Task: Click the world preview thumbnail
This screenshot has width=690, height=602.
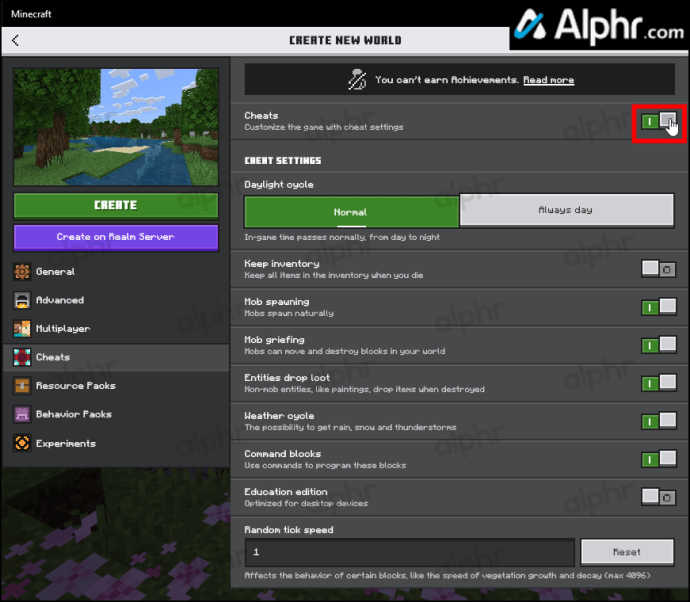Action: 116,127
